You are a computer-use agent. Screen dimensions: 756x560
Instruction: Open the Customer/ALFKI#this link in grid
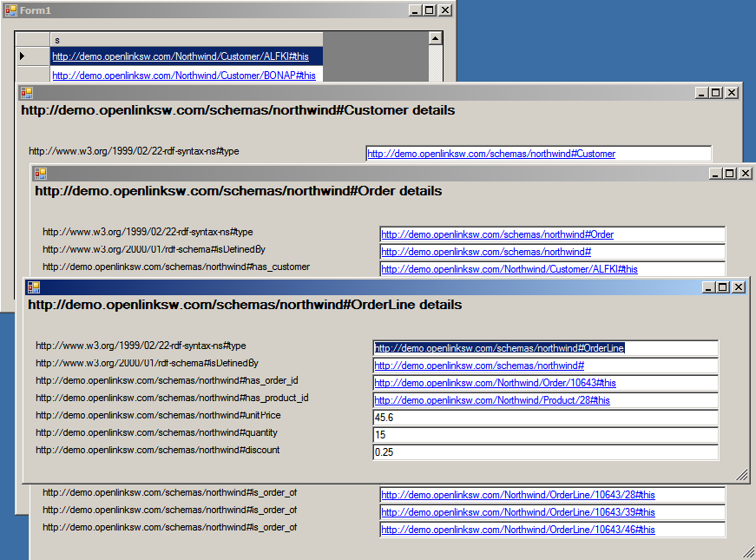(x=181, y=56)
